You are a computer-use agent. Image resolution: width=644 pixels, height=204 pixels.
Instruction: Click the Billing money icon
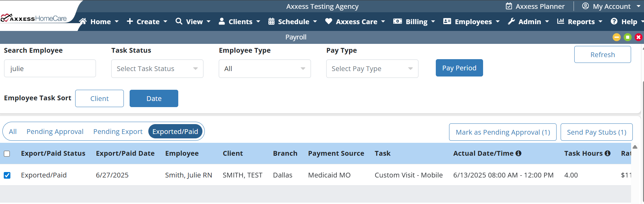397,21
